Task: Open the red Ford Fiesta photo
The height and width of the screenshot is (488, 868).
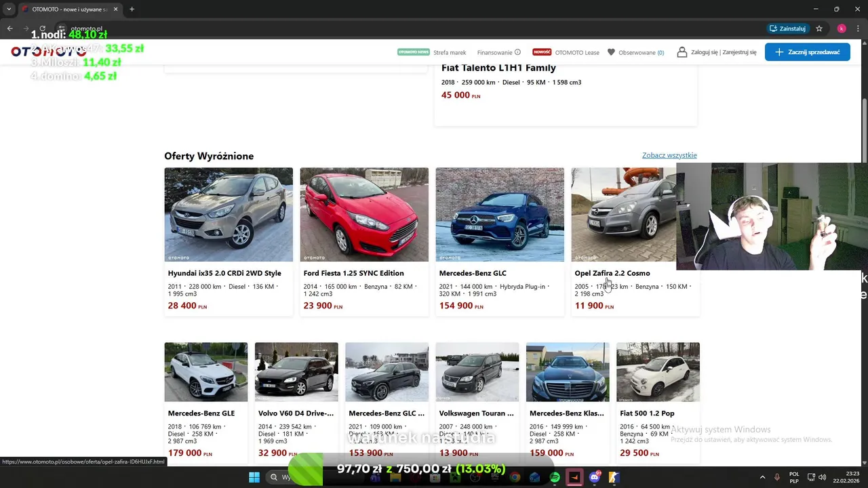Action: [364, 214]
